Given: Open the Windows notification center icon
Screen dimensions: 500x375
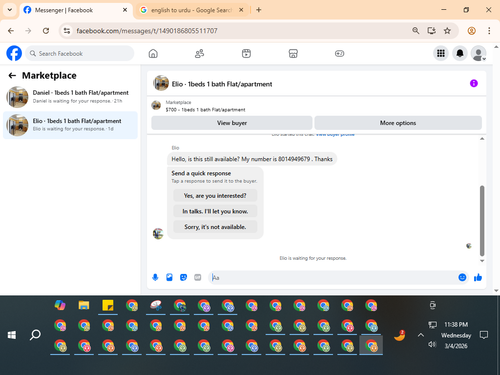Looking at the screenshot, I should 484,335.
